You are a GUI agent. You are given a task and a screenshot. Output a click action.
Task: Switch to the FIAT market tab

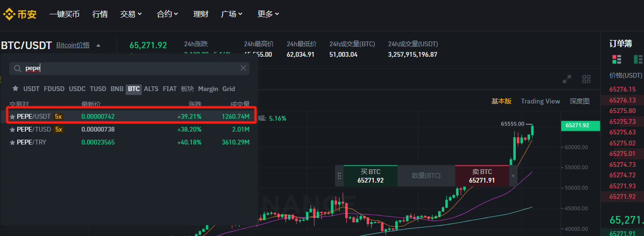pyautogui.click(x=169, y=89)
